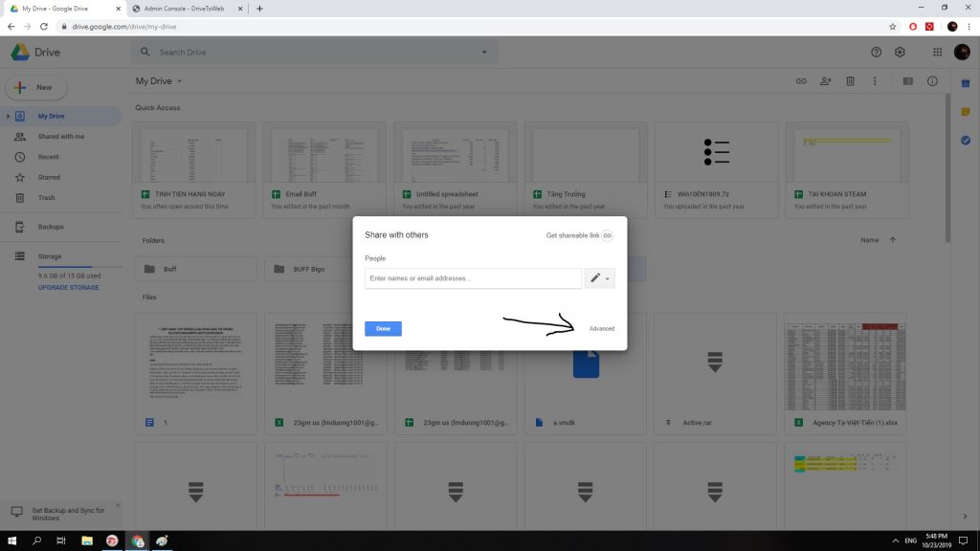Viewport: 980px width, 551px height.
Task: Click Get Backup and Sync for Windows
Action: 68,514
